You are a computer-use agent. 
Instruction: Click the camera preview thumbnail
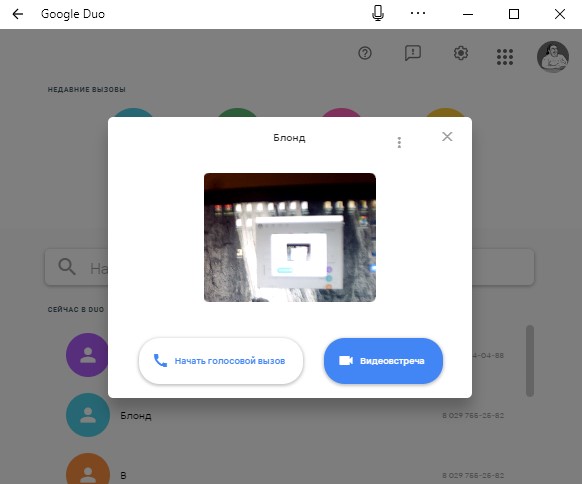[x=290, y=237]
